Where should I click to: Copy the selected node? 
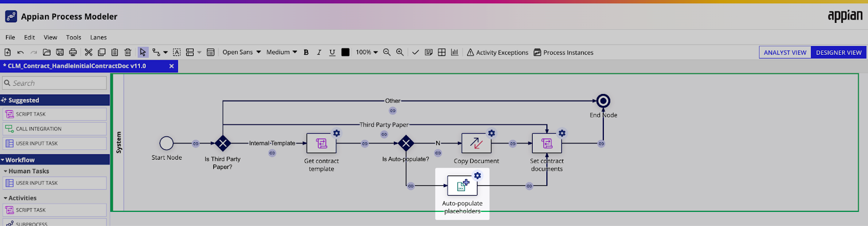pyautogui.click(x=101, y=52)
